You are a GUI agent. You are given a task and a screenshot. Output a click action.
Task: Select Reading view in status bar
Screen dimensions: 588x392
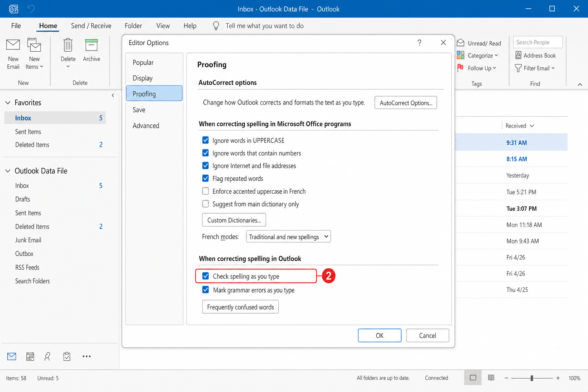pos(491,378)
